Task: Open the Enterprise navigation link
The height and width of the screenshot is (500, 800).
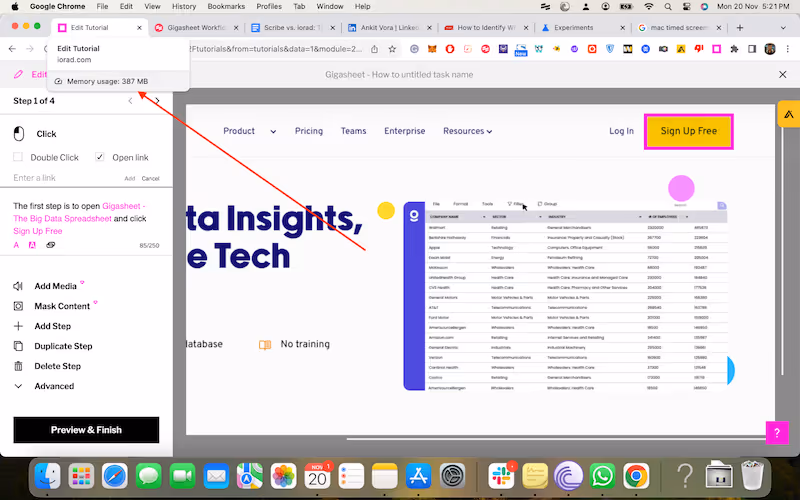Action: (405, 131)
